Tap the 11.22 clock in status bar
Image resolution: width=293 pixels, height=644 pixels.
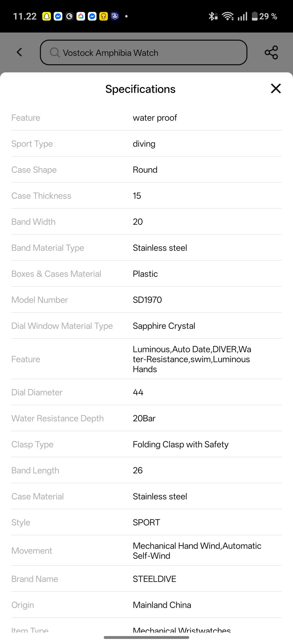tap(25, 16)
